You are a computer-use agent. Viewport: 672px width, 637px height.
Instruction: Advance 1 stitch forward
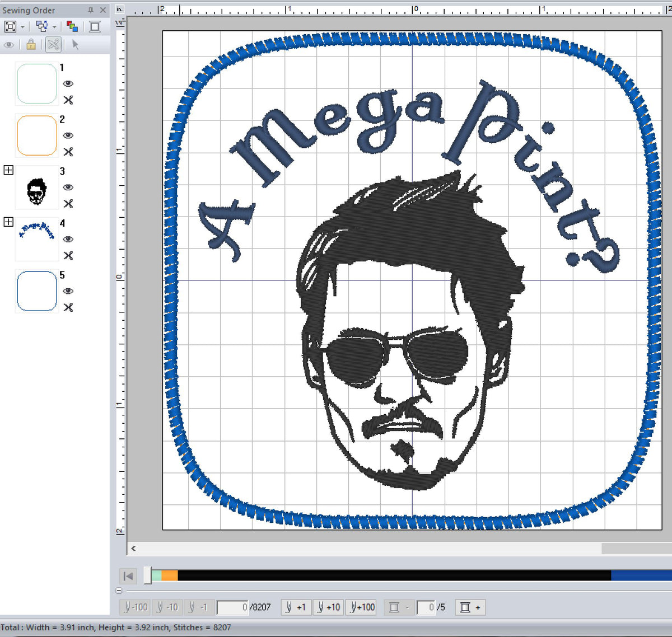coord(295,607)
